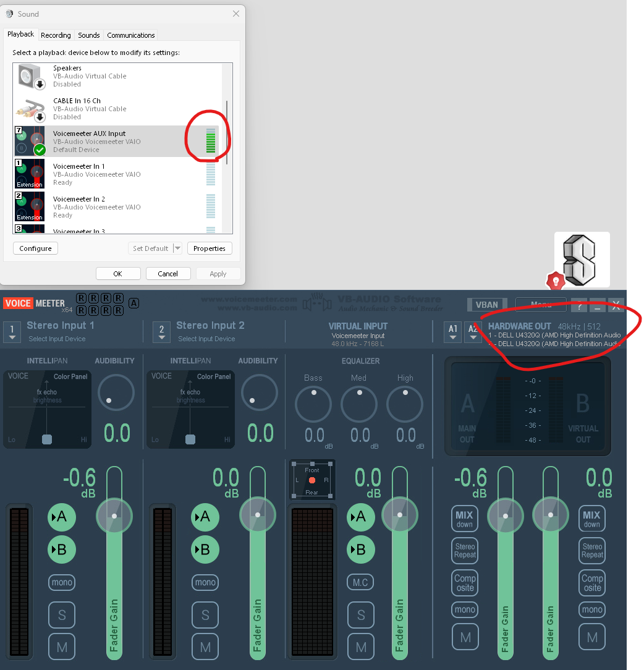Open Stereo Input 1 device selector
Viewport: 644px width, 670px height.
[x=12, y=332]
